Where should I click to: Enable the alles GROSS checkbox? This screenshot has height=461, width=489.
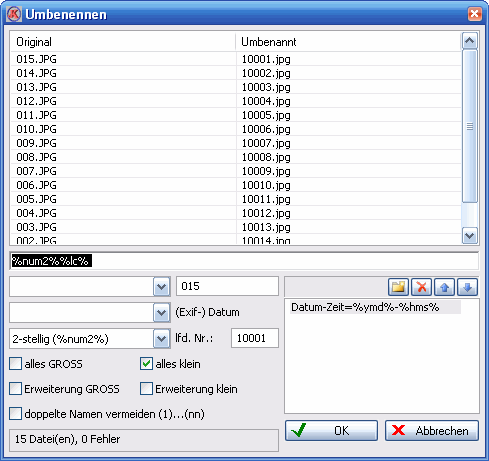point(15,364)
